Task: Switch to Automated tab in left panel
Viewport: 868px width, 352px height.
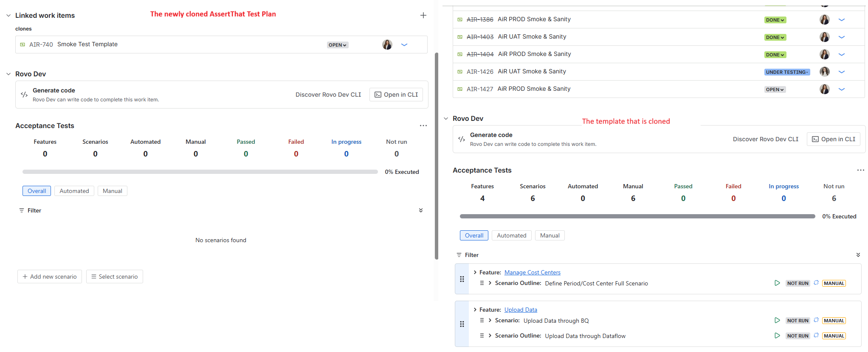Action: (74, 191)
